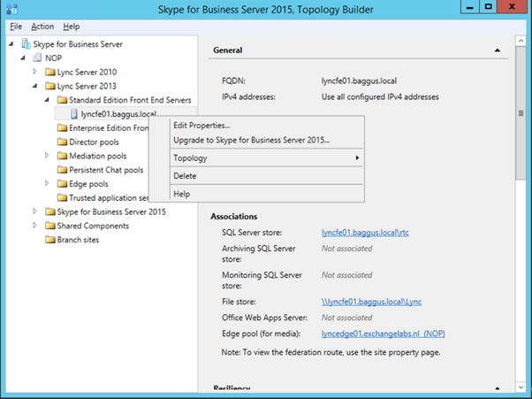The width and height of the screenshot is (532, 399).
Task: Click the Persistent Chat pools folder icon
Action: click(62, 170)
